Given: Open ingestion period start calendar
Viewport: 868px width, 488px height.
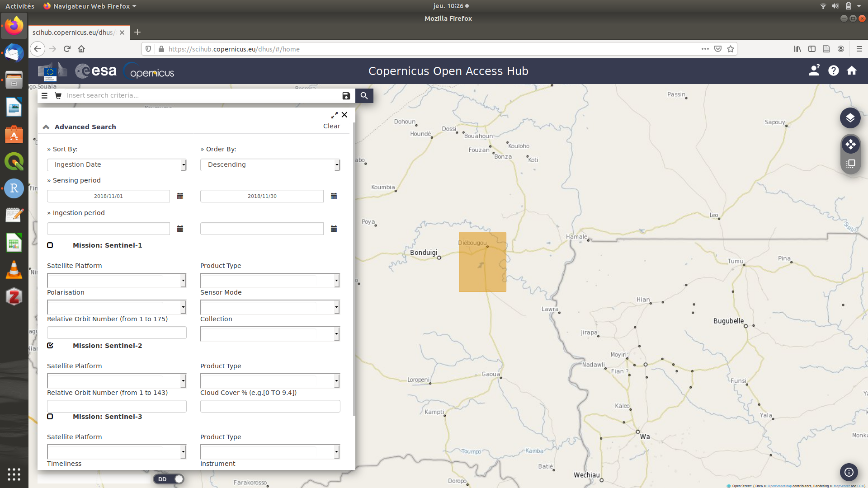Looking at the screenshot, I should [x=180, y=229].
